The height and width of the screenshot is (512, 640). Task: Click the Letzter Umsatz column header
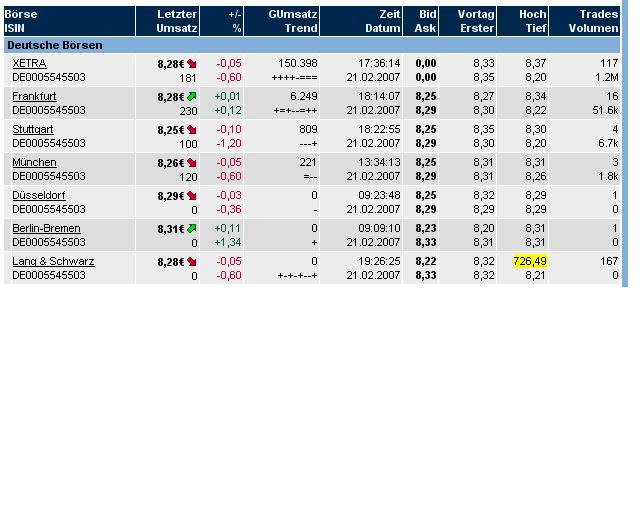(x=176, y=21)
